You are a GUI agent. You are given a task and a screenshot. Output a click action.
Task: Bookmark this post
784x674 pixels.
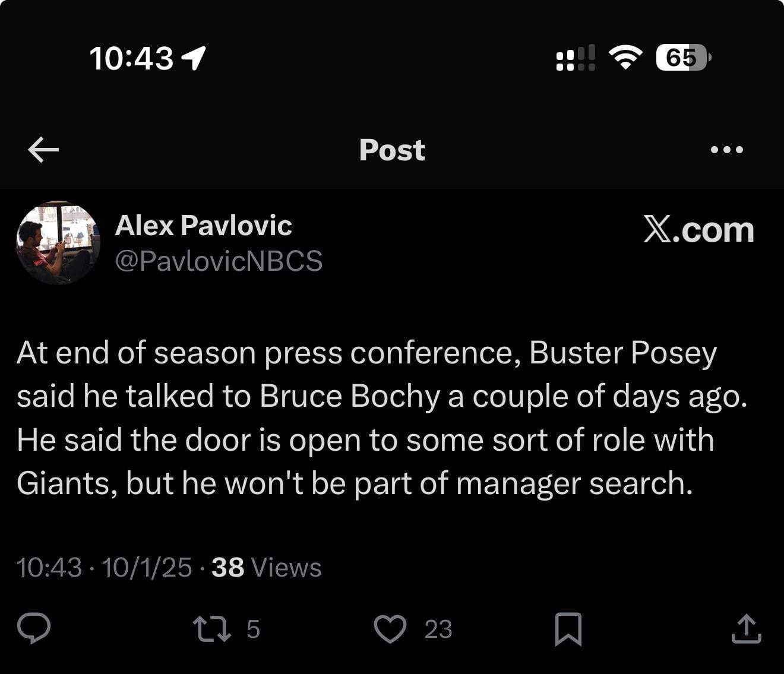pos(568,629)
